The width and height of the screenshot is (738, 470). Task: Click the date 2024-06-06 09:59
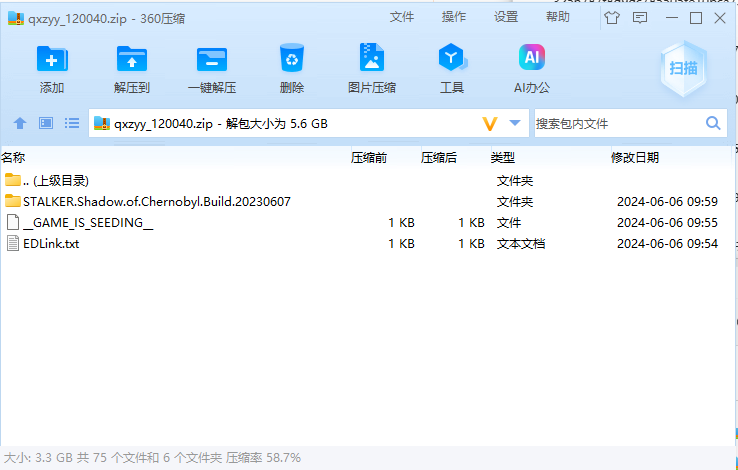point(667,201)
